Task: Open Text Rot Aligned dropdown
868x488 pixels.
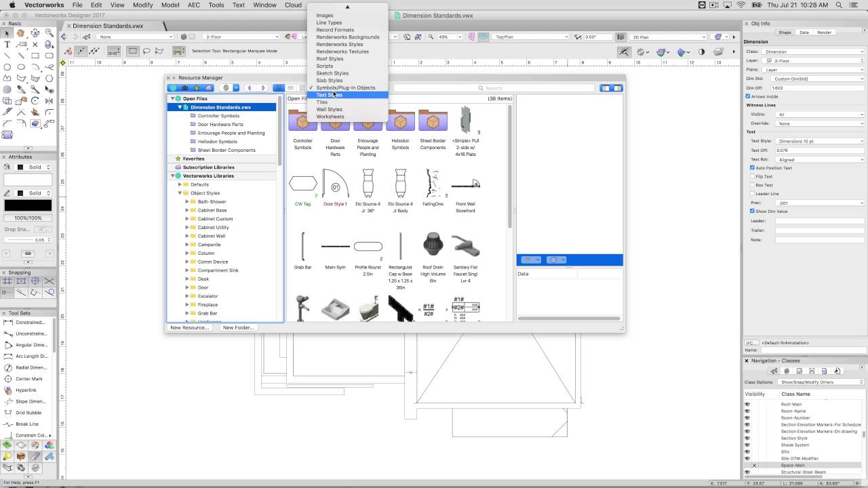Action: [x=819, y=160]
